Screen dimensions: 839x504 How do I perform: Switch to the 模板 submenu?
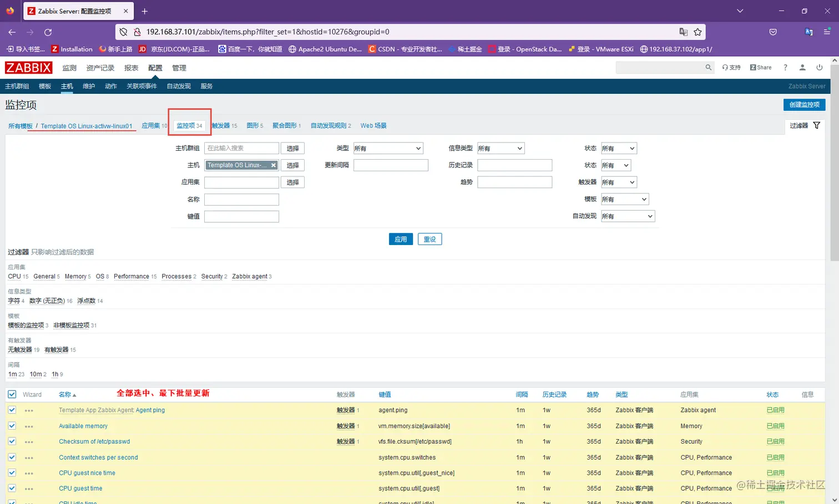(x=45, y=86)
